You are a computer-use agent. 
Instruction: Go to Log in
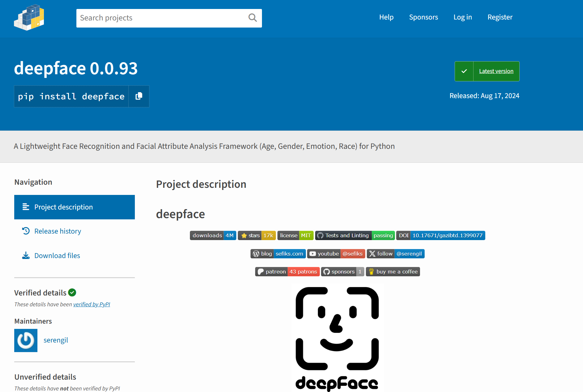click(x=463, y=17)
